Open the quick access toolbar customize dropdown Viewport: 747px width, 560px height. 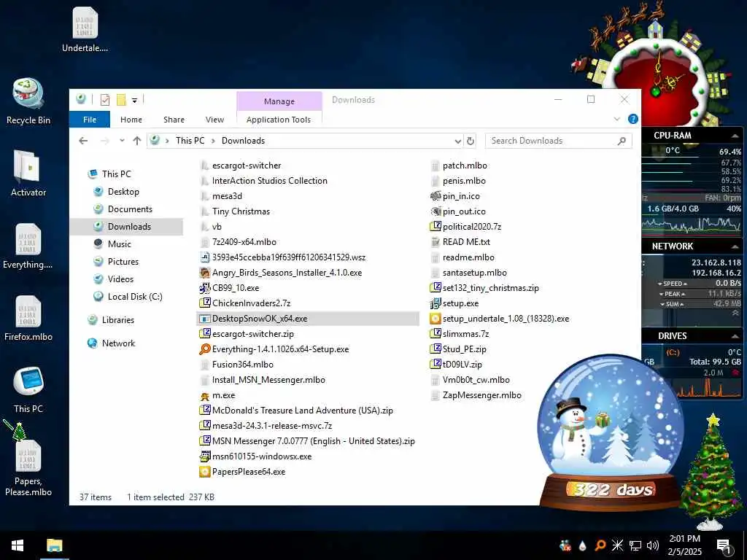click(135, 101)
